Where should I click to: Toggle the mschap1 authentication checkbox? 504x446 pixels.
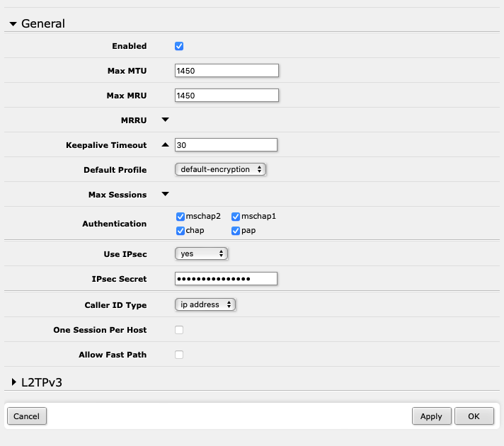point(236,217)
